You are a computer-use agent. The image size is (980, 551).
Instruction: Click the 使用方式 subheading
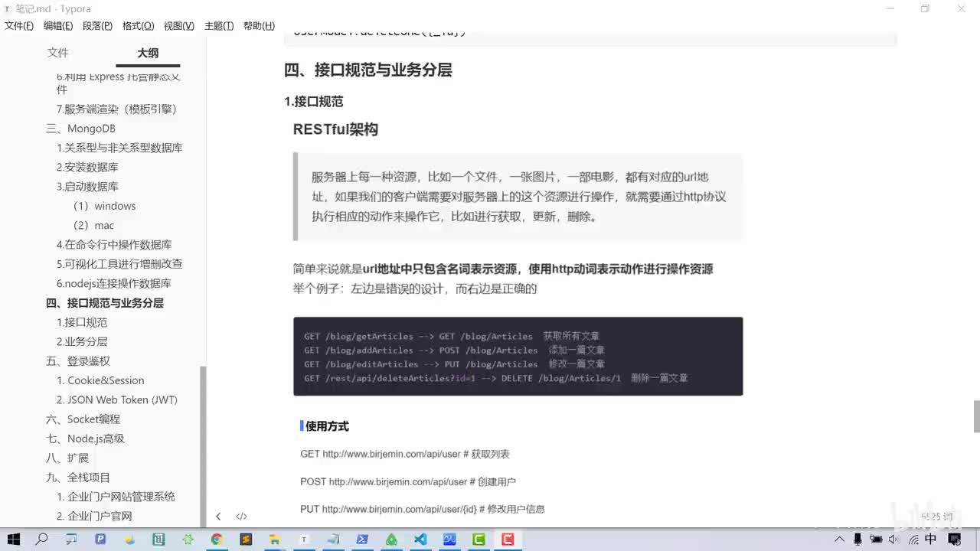(x=327, y=426)
